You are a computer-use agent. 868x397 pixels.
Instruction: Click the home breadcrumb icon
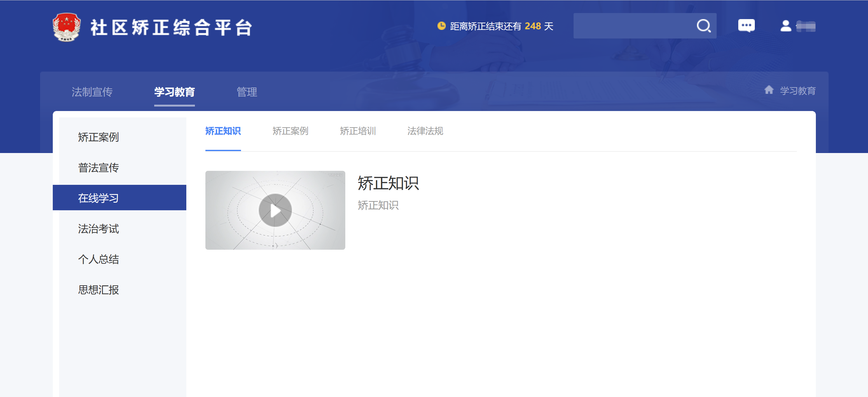pyautogui.click(x=768, y=90)
